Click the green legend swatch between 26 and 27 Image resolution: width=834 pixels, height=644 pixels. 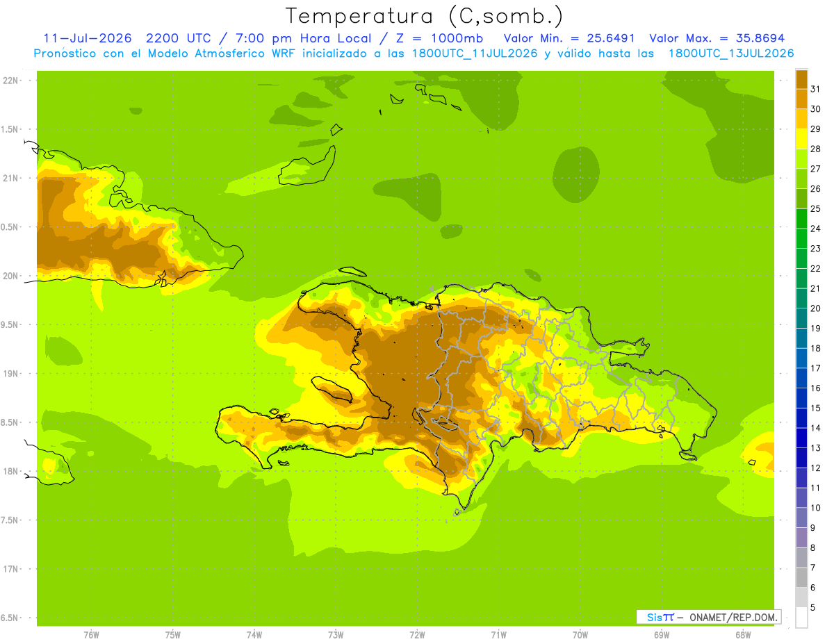coord(801,179)
